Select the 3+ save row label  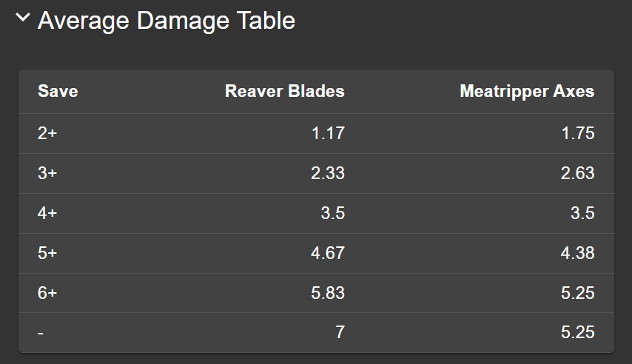tap(47, 174)
